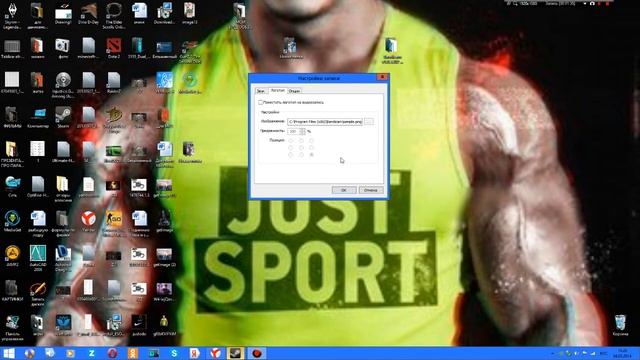Select the Dota 2 desktop icon
This screenshot has height=360, width=640.
114,48
